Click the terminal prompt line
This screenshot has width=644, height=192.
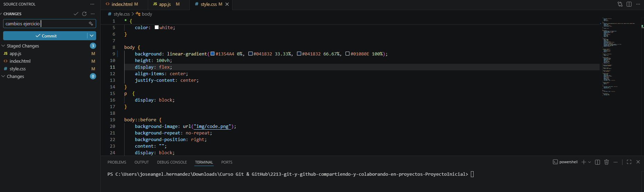[x=291, y=174]
